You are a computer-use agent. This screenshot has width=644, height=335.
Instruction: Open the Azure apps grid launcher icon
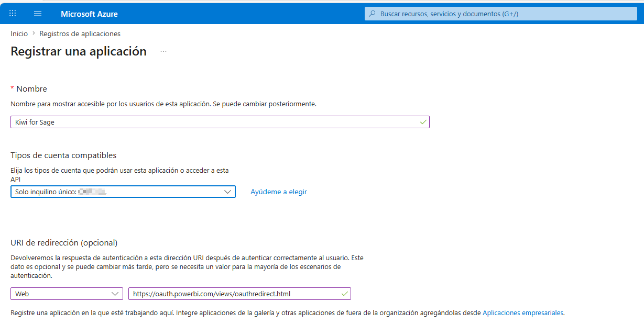coord(13,14)
